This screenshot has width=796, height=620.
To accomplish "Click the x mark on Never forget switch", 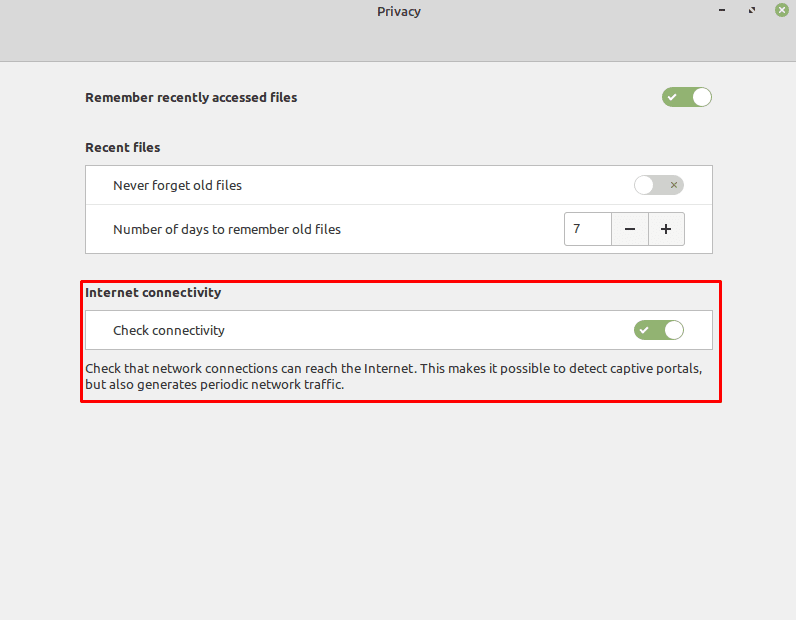I will point(674,185).
